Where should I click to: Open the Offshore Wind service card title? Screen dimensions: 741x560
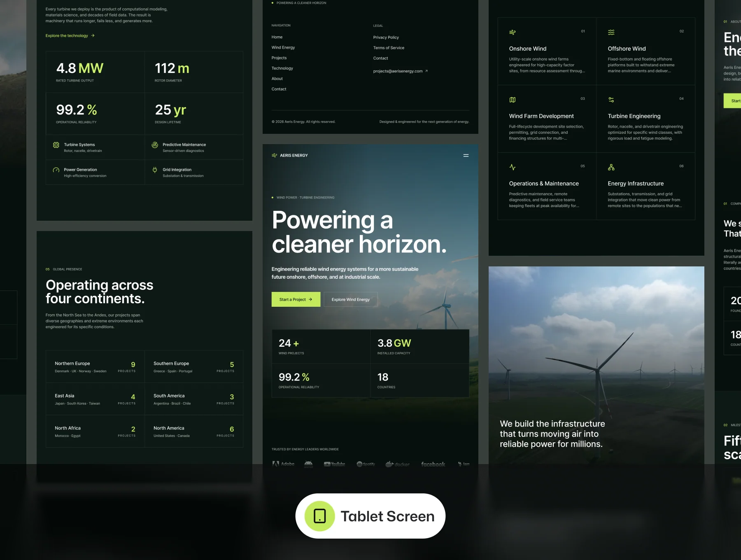coord(627,49)
